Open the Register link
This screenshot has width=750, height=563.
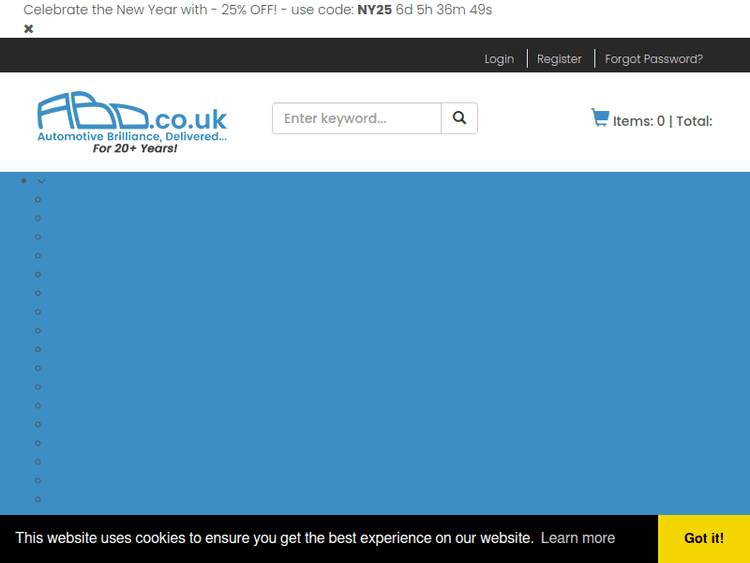click(x=559, y=59)
